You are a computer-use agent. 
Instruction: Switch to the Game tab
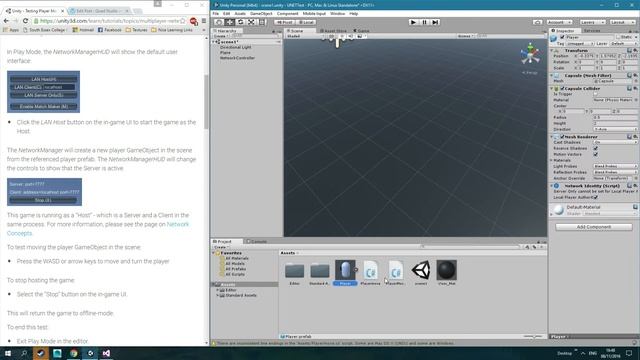pos(361,31)
